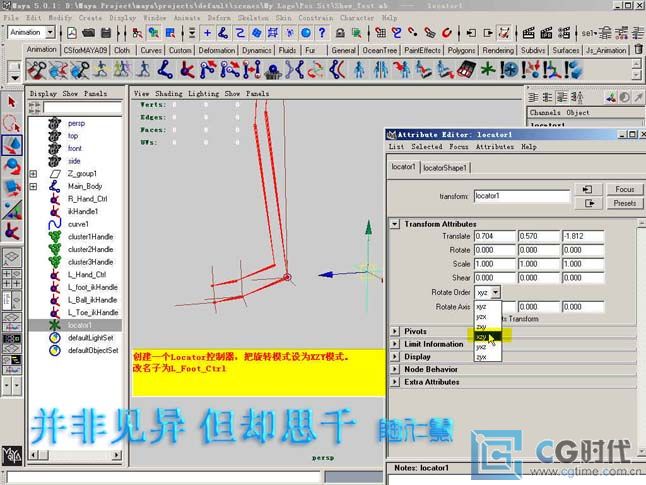Click the Scale X value field
Image resolution: width=646 pixels, height=485 pixels.
495,264
